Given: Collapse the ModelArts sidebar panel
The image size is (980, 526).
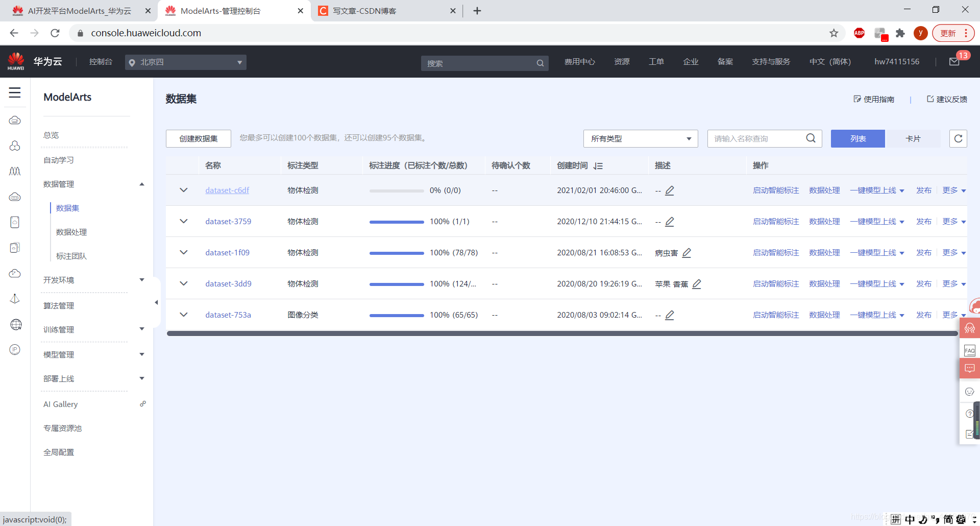Looking at the screenshot, I should point(156,302).
